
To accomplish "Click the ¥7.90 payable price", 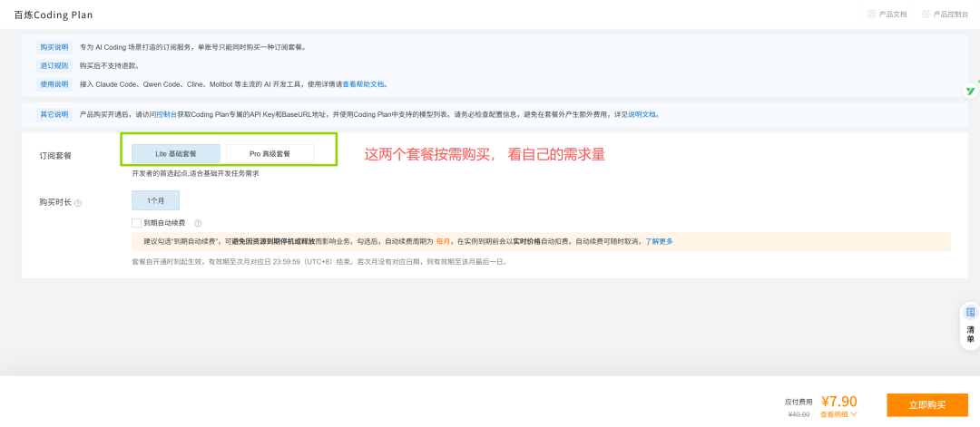I will point(838,402).
